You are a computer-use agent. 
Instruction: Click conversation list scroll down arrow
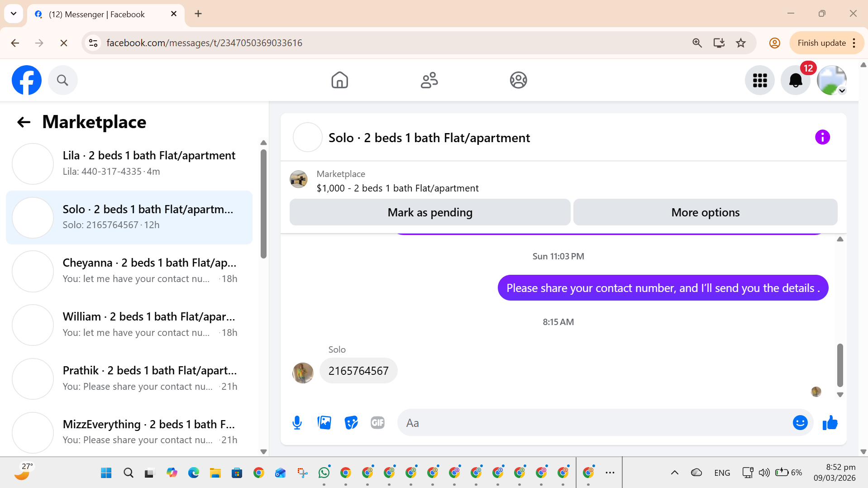point(263,451)
